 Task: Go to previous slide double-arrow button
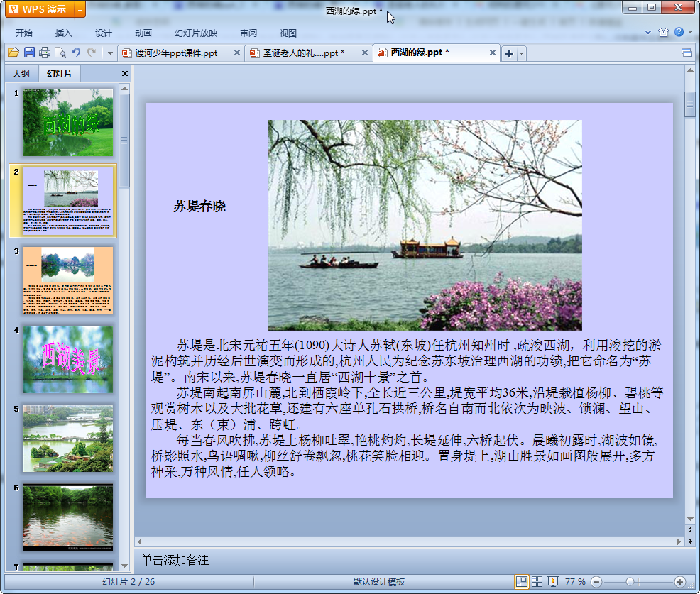tap(690, 530)
